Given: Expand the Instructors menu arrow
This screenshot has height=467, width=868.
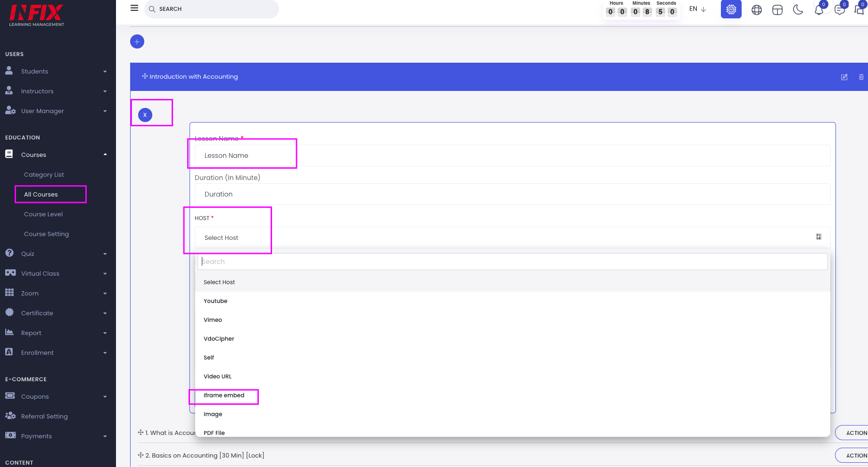Looking at the screenshot, I should [105, 91].
